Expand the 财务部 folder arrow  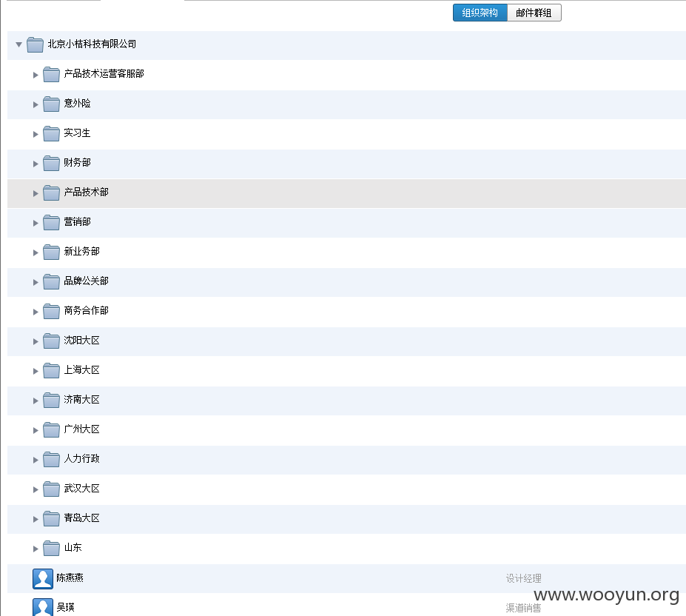click(x=36, y=164)
